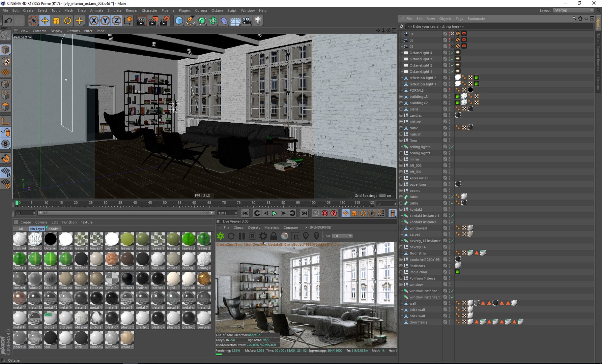Select the wood 1 material swatch
602x364 pixels.
pos(127,262)
